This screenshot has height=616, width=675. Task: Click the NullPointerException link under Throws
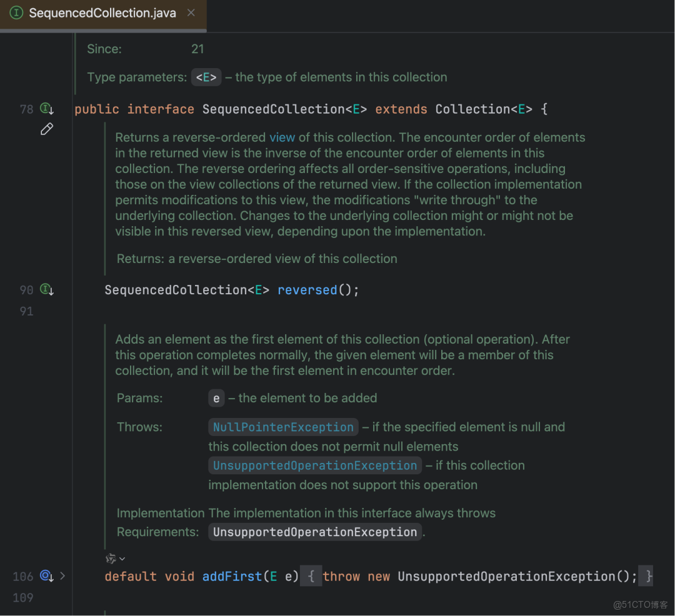coord(282,427)
